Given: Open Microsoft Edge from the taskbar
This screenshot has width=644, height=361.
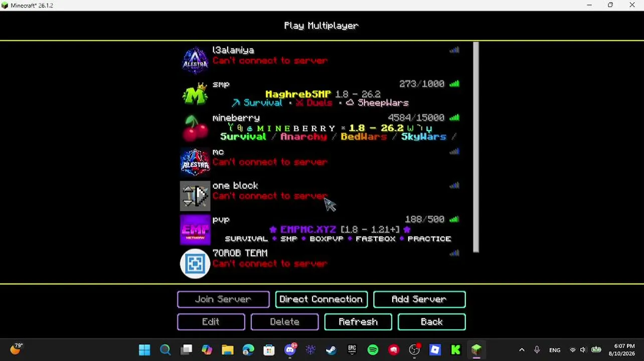Looking at the screenshot, I should 248,349.
